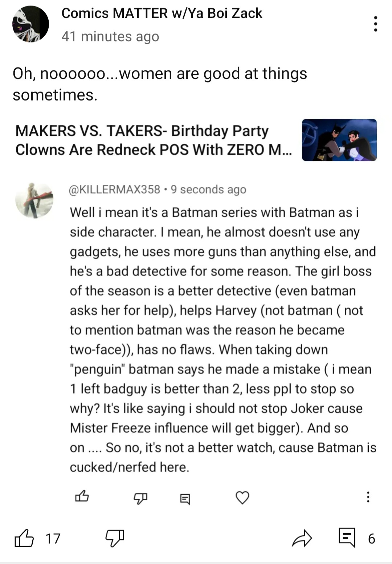Tap the post like count of 17
Screen dimensions: 392x564
53,539
